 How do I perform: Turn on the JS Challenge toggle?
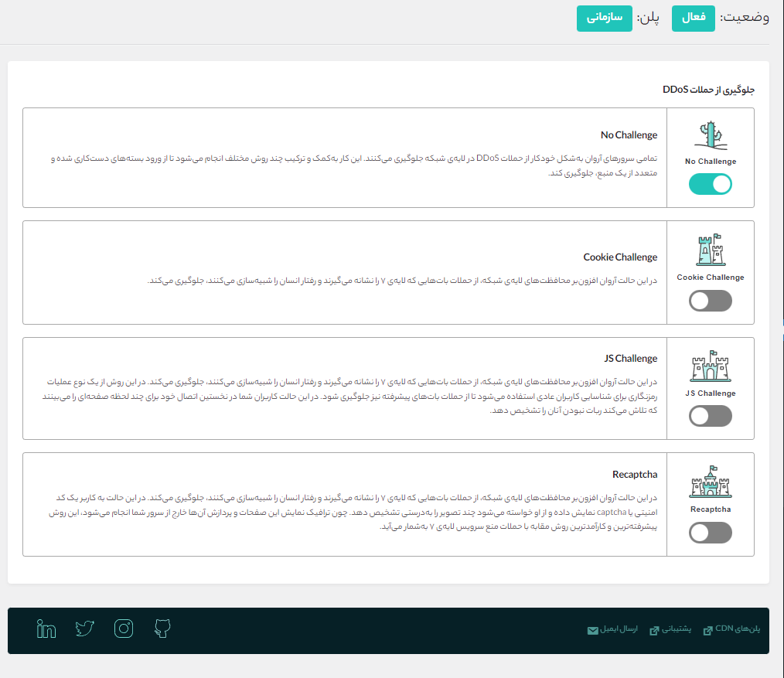[711, 416]
